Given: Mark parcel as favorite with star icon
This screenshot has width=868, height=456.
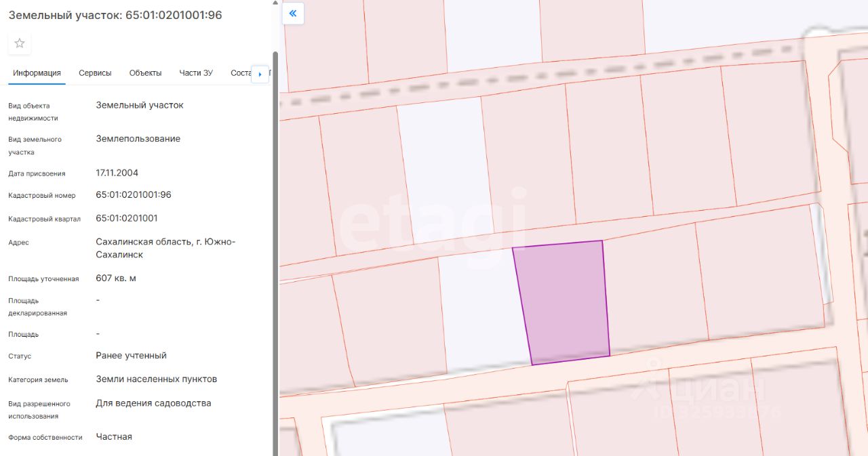Looking at the screenshot, I should 20,43.
